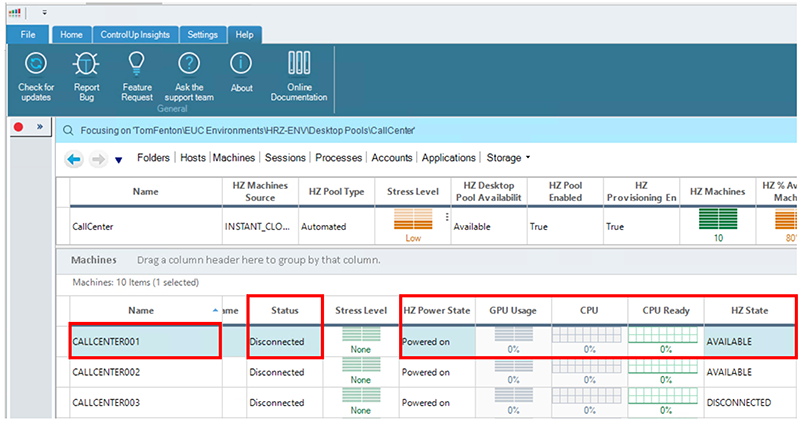Switch to the Accounts view
This screenshot has height=423, width=800.
point(392,158)
